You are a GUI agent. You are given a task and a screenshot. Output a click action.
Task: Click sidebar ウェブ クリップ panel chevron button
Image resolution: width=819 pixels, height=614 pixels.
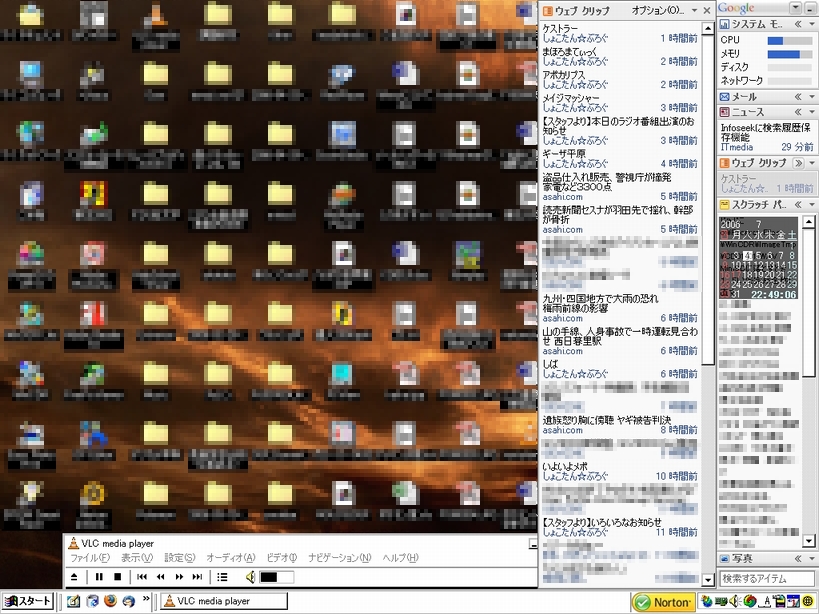pos(799,163)
